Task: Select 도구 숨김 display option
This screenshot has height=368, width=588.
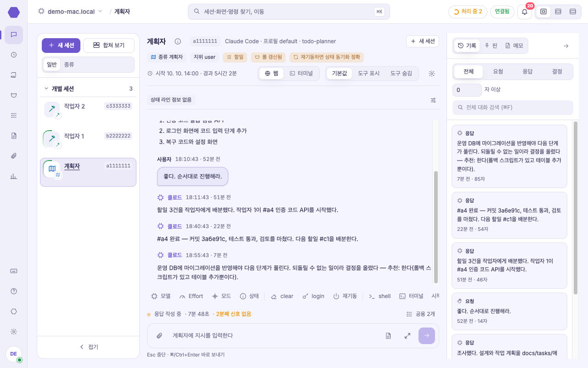Action: [401, 73]
